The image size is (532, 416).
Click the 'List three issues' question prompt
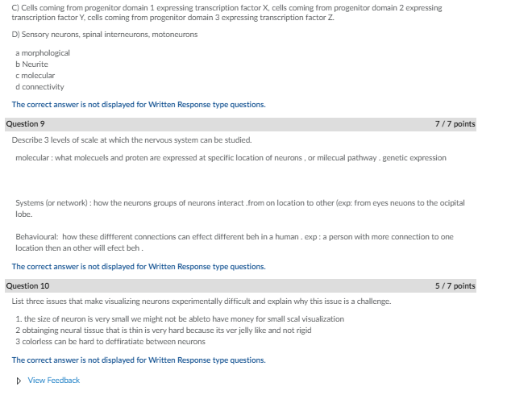[202, 302]
